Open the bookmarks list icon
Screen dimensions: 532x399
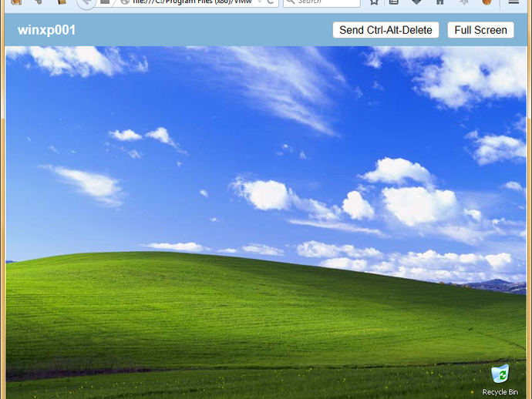coord(393,2)
